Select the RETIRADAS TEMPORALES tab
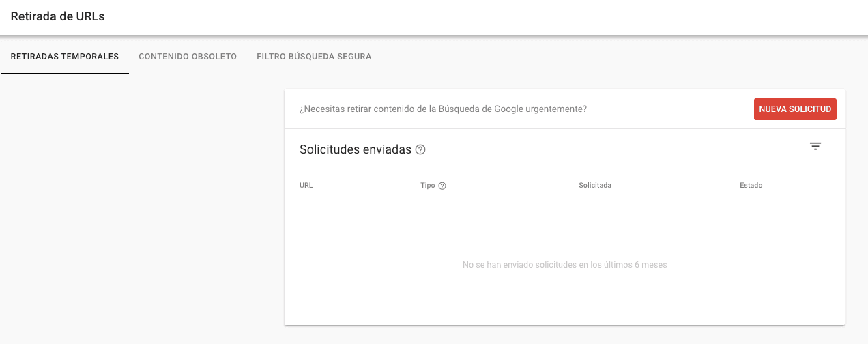The image size is (868, 344). pyautogui.click(x=65, y=57)
